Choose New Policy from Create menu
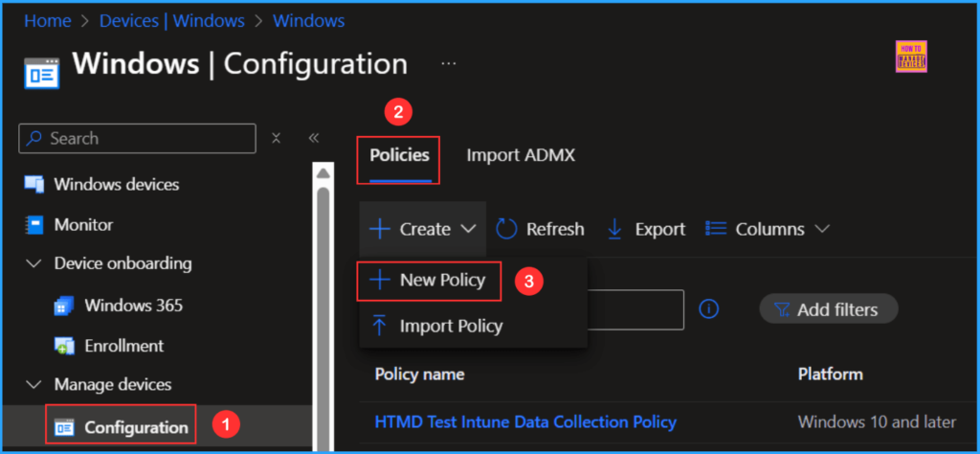The height and width of the screenshot is (454, 980). pyautogui.click(x=429, y=281)
